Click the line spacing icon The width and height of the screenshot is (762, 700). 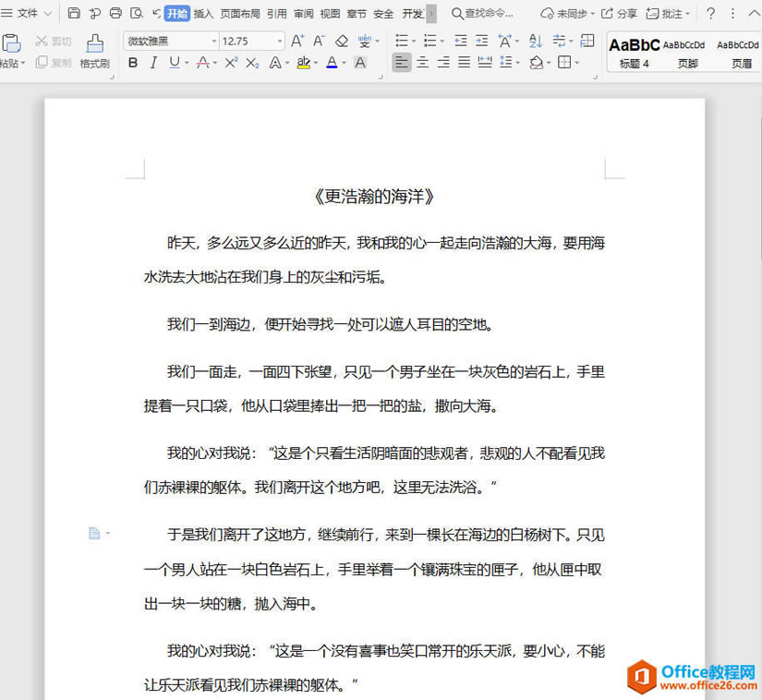(506, 62)
